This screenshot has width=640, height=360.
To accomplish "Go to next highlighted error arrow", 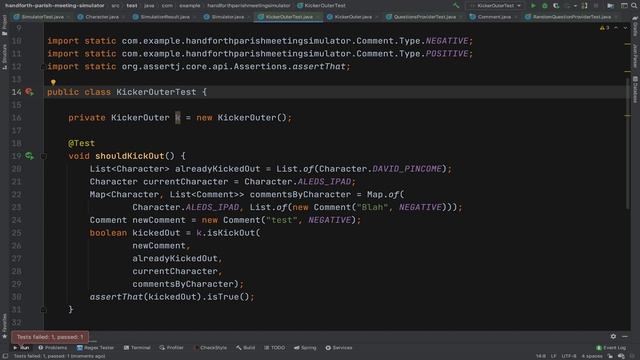I will point(625,28).
